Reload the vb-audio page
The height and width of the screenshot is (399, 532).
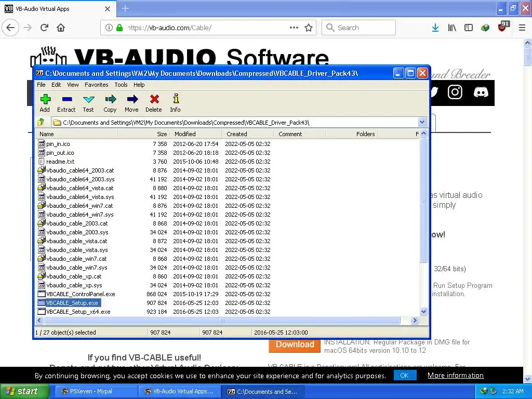pos(44,28)
